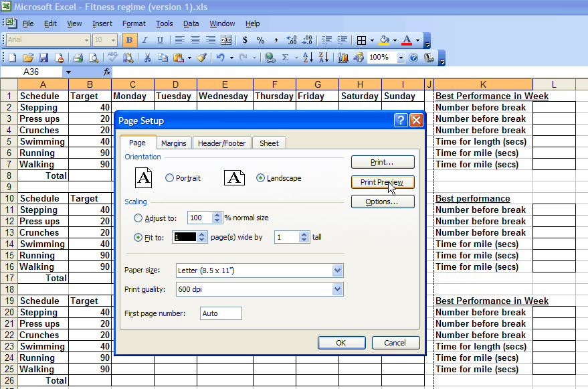Select the Landscape orientation option
Viewport: 588px width, 389px height.
pyautogui.click(x=261, y=178)
